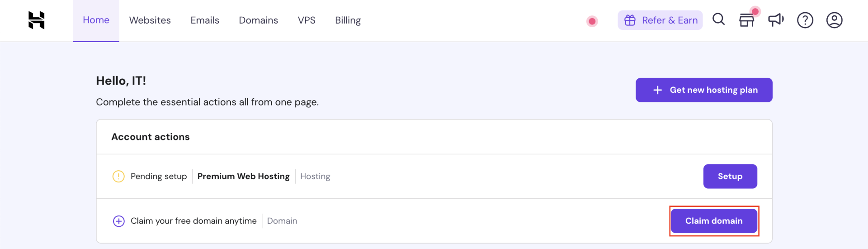The image size is (868, 249).
Task: Click the pink dot beside Refer & Earn
Action: coord(592,21)
